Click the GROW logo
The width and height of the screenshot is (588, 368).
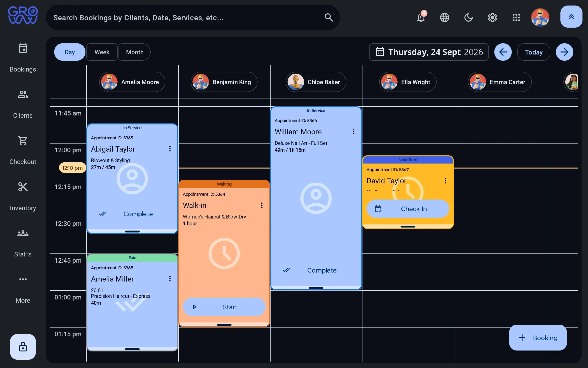coord(23,15)
